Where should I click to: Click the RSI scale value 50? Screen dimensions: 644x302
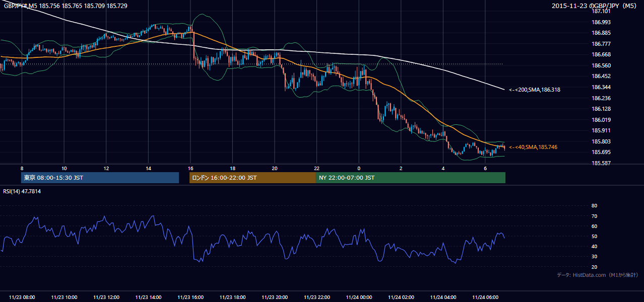coord(594,236)
